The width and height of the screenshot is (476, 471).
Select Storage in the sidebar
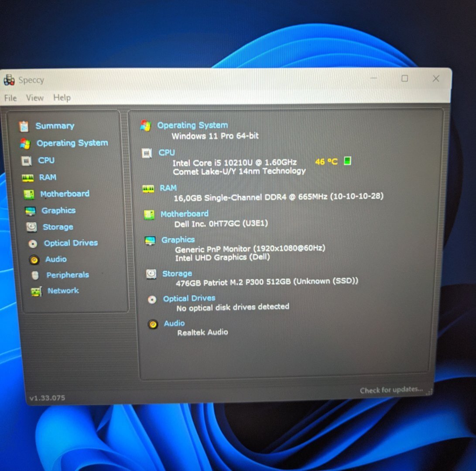[58, 227]
